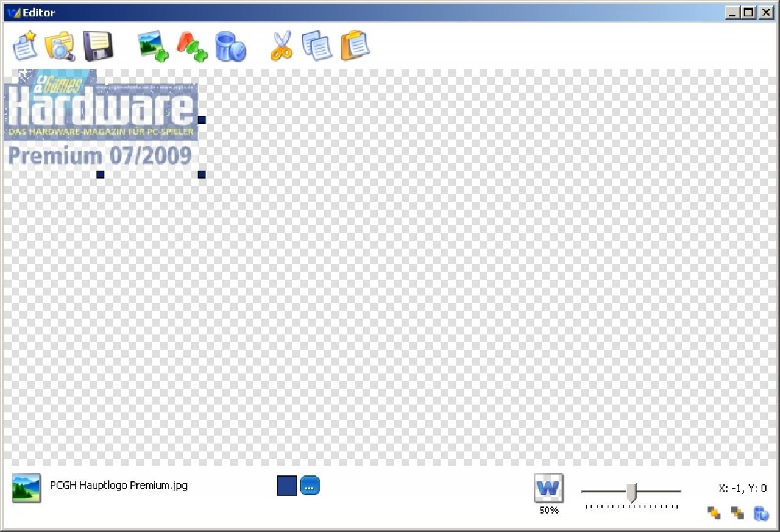Click the '50%' opacity value label
Viewport: 780px width, 532px height.
[x=549, y=510]
